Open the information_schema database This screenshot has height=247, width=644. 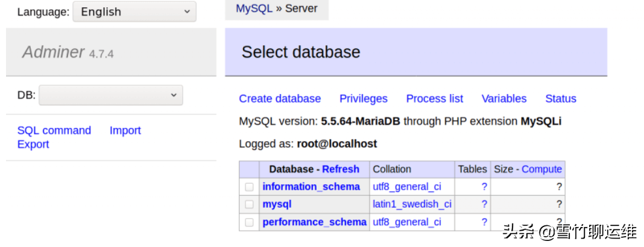[311, 187]
